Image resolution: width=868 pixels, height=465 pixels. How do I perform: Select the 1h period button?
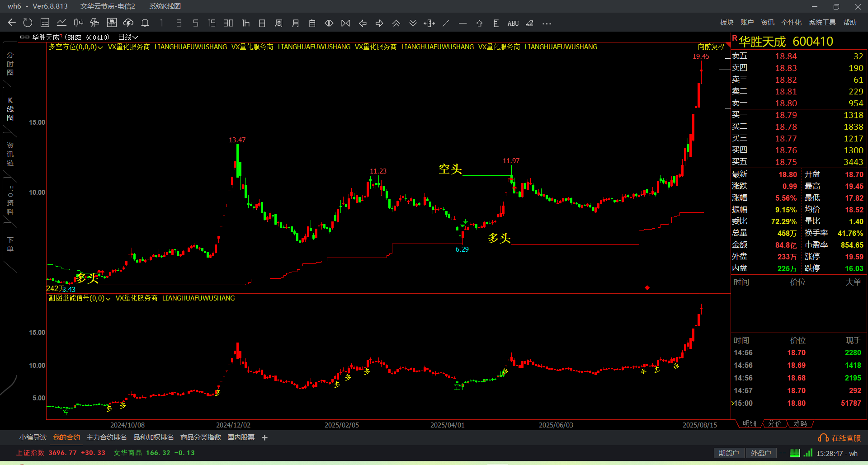pyautogui.click(x=245, y=23)
